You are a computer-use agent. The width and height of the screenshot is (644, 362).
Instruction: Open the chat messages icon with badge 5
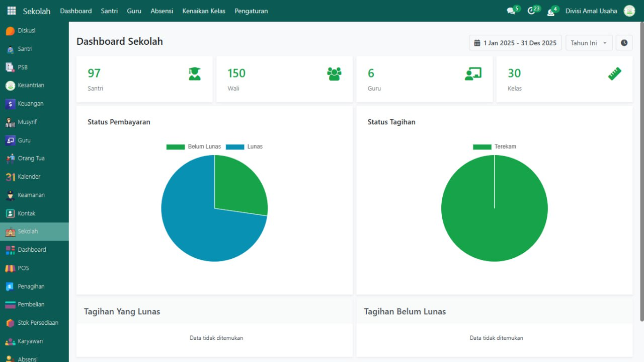511,11
